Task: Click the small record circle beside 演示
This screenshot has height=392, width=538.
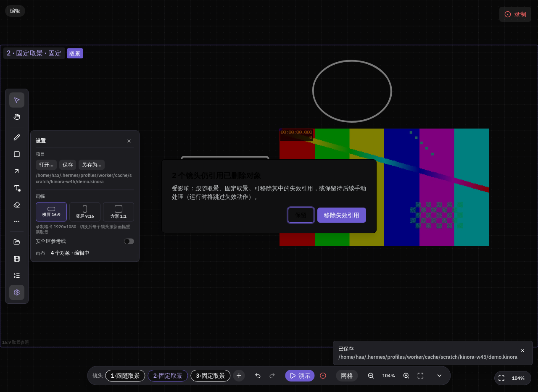Action: [323, 376]
